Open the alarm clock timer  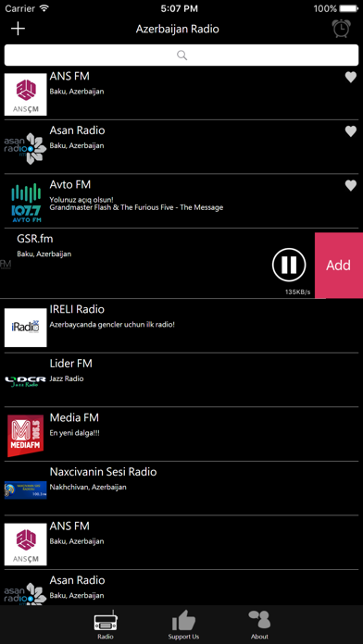[x=341, y=29]
